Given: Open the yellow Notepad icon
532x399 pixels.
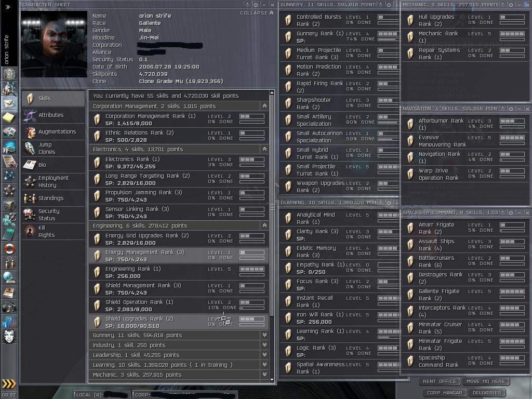Looking at the screenshot, I should coord(9,118).
